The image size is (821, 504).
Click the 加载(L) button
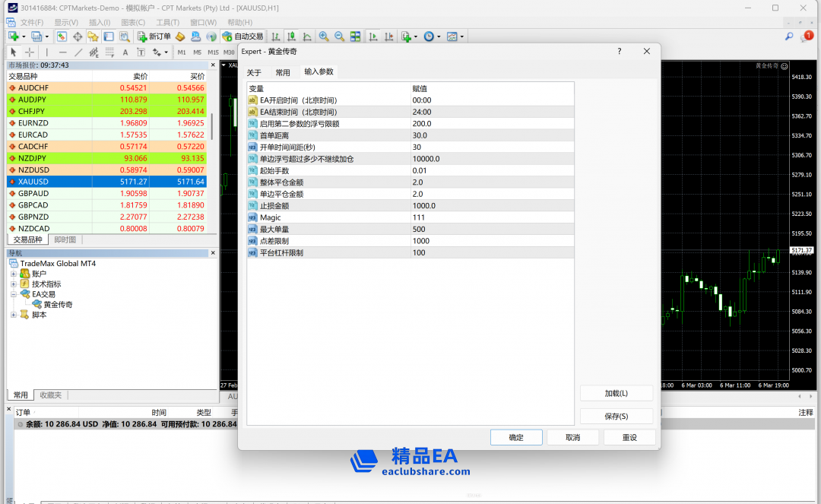616,394
